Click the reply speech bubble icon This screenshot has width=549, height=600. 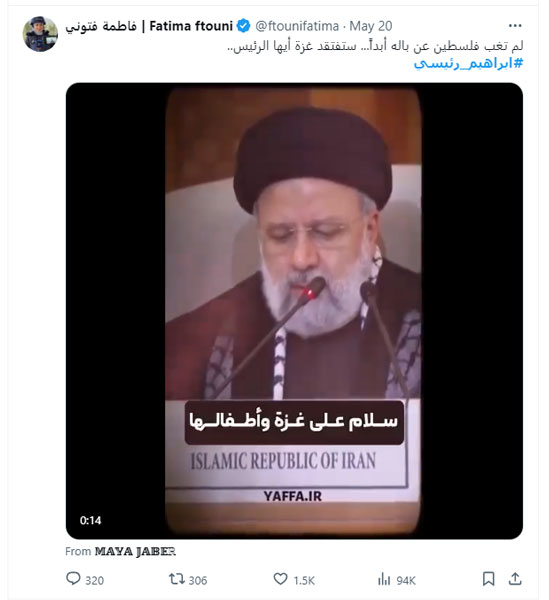pyautogui.click(x=73, y=579)
